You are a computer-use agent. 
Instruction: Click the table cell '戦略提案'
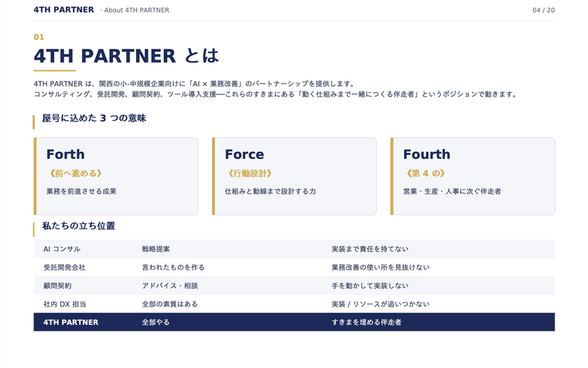tap(156, 249)
